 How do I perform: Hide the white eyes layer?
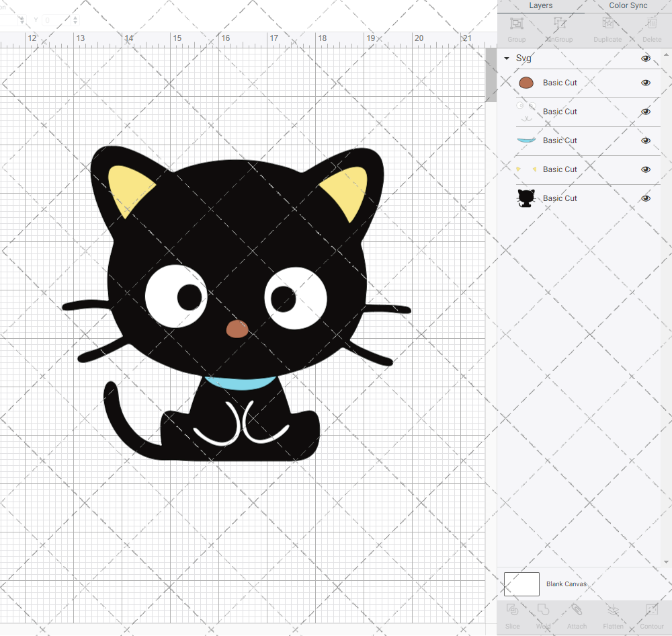(x=646, y=112)
